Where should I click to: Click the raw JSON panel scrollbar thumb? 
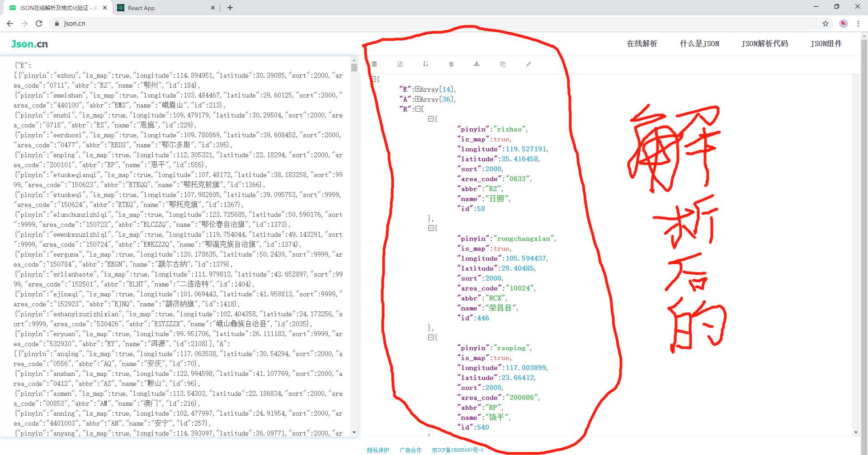coord(354,68)
